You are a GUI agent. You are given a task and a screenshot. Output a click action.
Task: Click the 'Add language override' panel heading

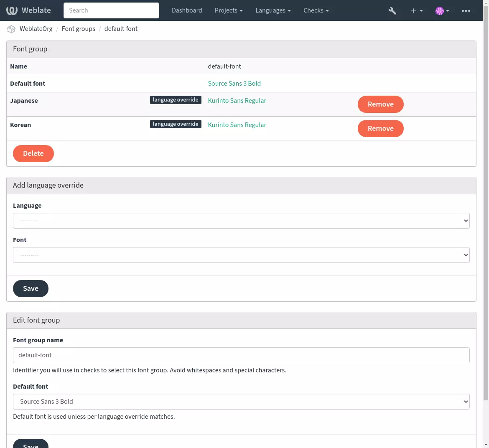coord(48,185)
